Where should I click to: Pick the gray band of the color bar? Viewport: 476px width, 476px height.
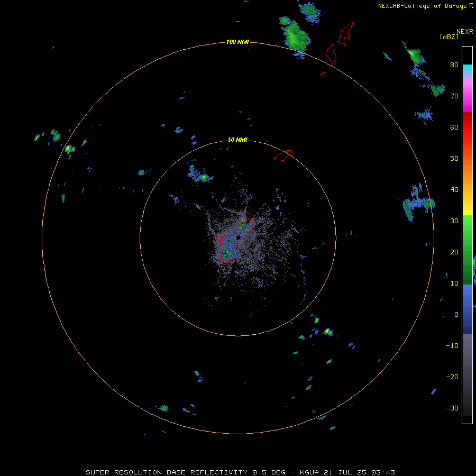[x=467, y=375]
